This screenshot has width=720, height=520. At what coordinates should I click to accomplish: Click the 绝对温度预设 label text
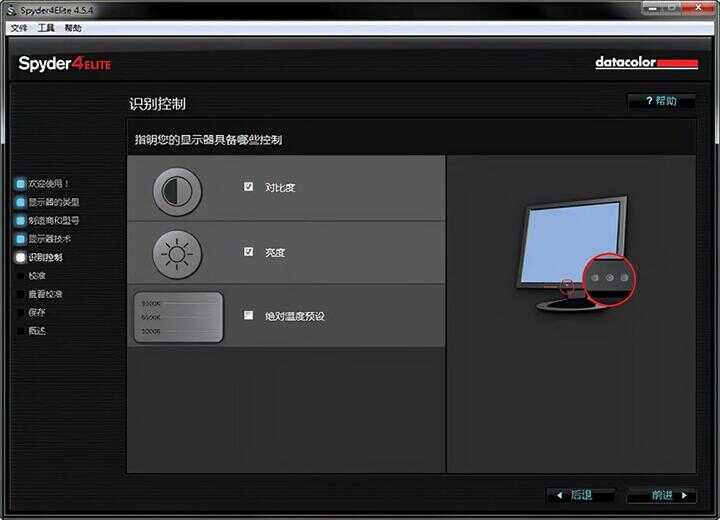[x=294, y=316]
